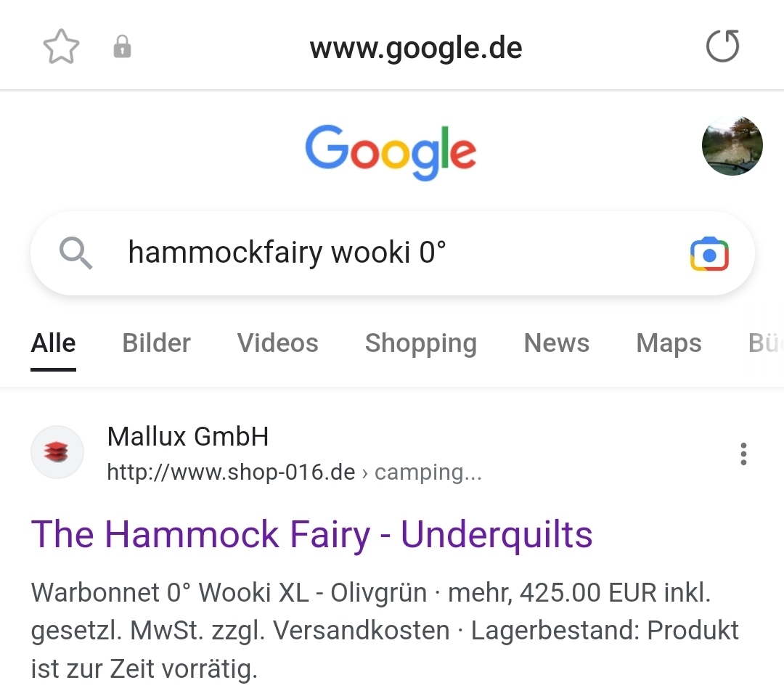Open the Mallux GmbH result favicon

[57, 452]
